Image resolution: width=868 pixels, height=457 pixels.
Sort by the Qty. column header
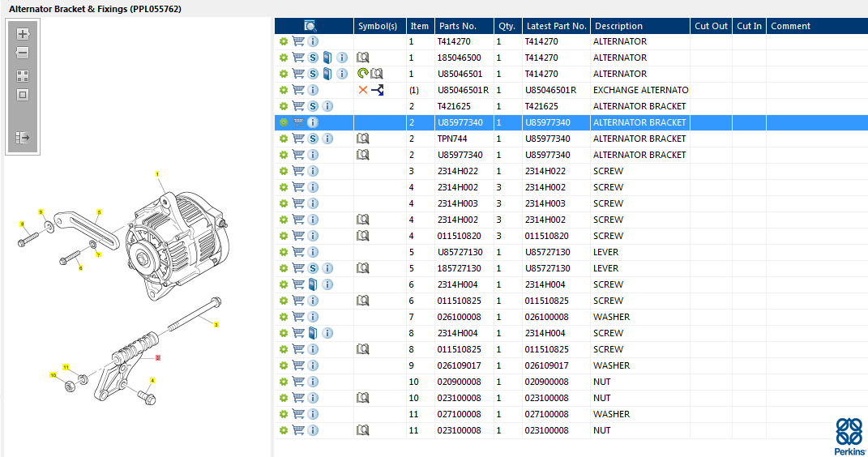tap(507, 26)
